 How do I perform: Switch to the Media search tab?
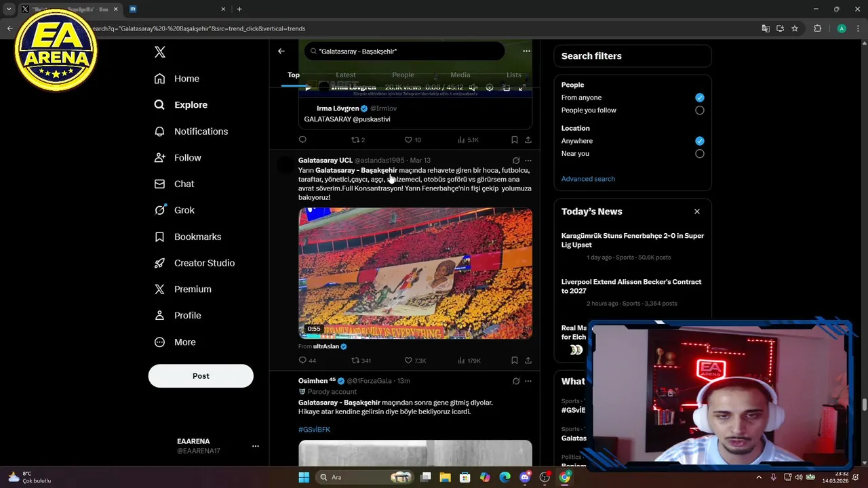click(460, 75)
